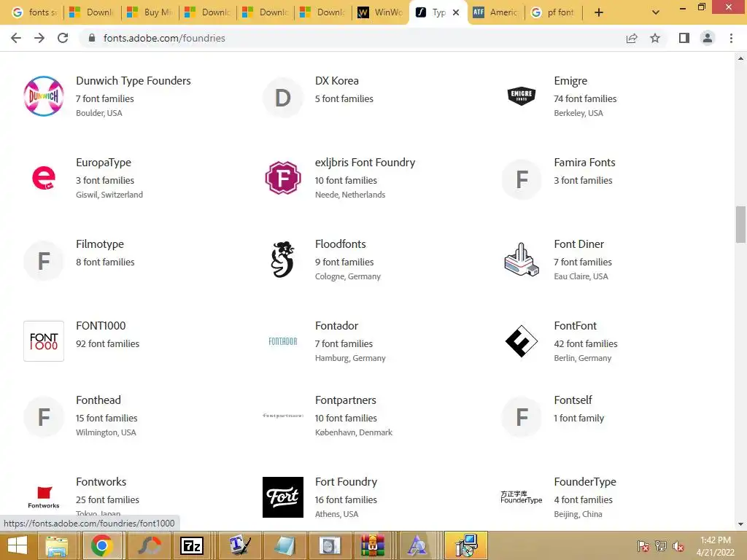Open the FONT1000 logo thumbnail
The width and height of the screenshot is (747, 560).
(44, 341)
